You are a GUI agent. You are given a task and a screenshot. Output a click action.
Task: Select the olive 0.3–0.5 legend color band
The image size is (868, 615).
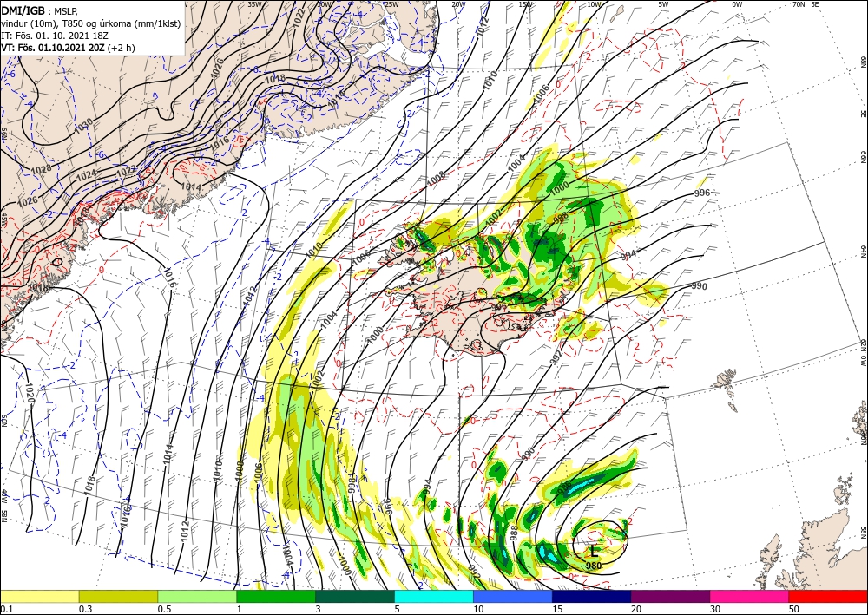pos(118,596)
